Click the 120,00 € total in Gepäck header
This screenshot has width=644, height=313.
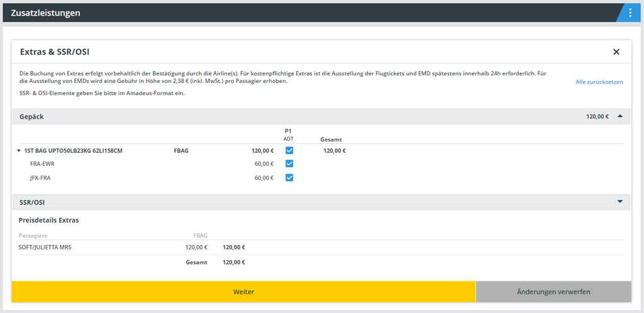coord(597,117)
